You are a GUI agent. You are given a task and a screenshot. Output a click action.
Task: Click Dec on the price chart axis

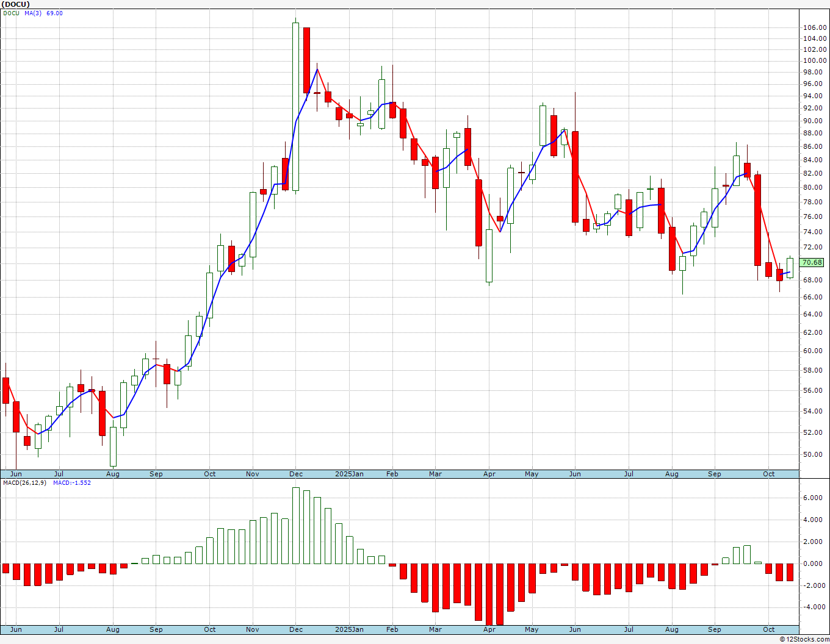pos(296,474)
